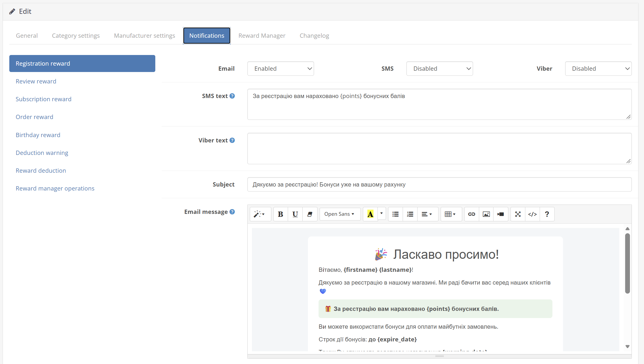The image size is (644, 364).
Task: Insert a hyperlink via link icon
Action: coord(472,214)
